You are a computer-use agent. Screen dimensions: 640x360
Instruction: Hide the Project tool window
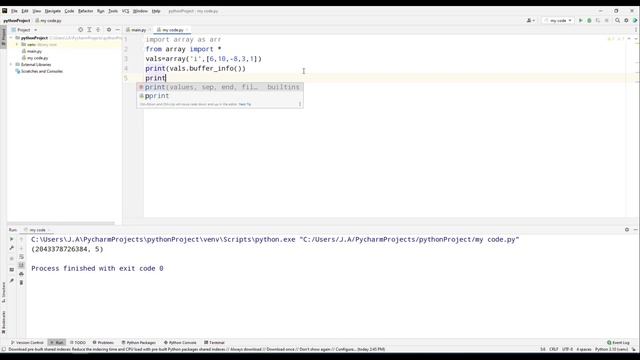[118, 30]
